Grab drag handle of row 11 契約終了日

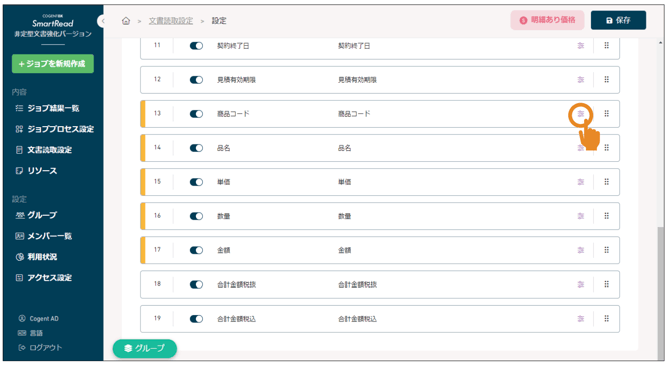pos(606,45)
